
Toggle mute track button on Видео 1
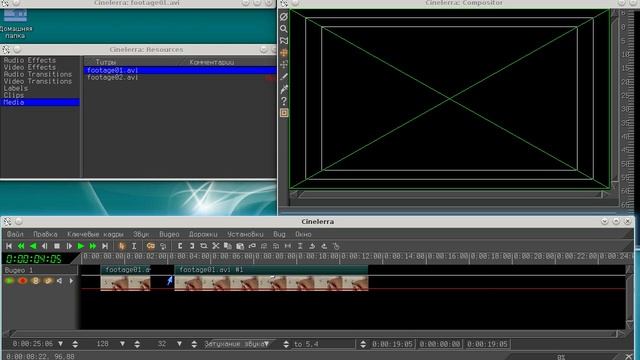(60, 281)
